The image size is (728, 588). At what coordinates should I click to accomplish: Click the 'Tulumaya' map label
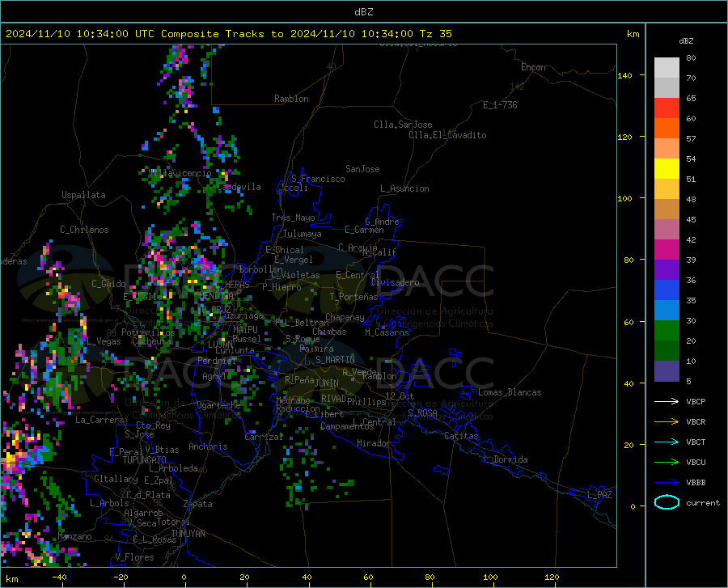[303, 234]
